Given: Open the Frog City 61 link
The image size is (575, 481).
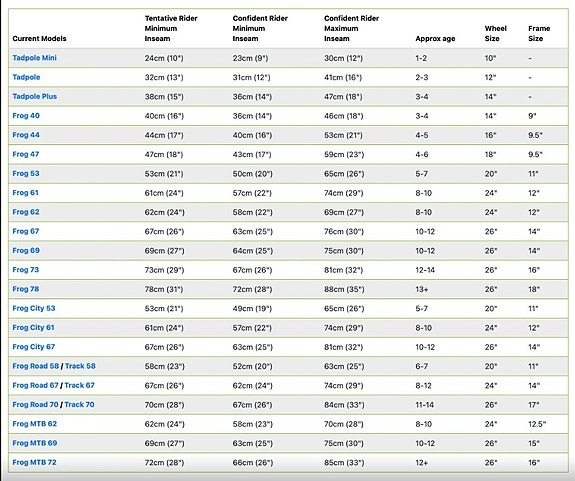Looking at the screenshot, I should point(33,327).
